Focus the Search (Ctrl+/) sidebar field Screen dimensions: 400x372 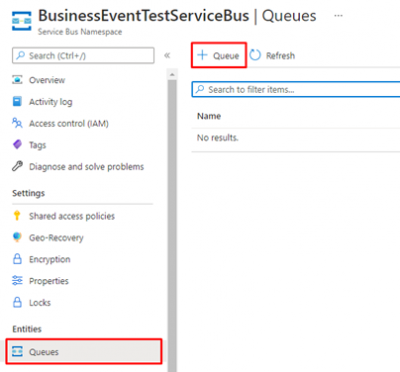pos(83,55)
